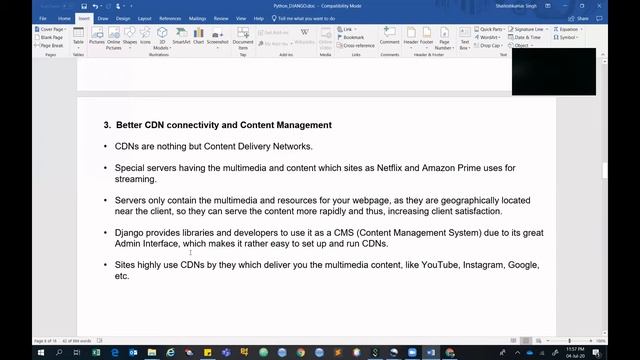Expand the Cover Page dropdown

65,29
